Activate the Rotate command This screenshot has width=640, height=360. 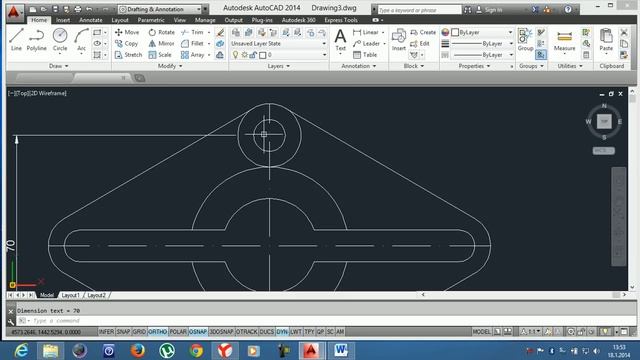162,32
